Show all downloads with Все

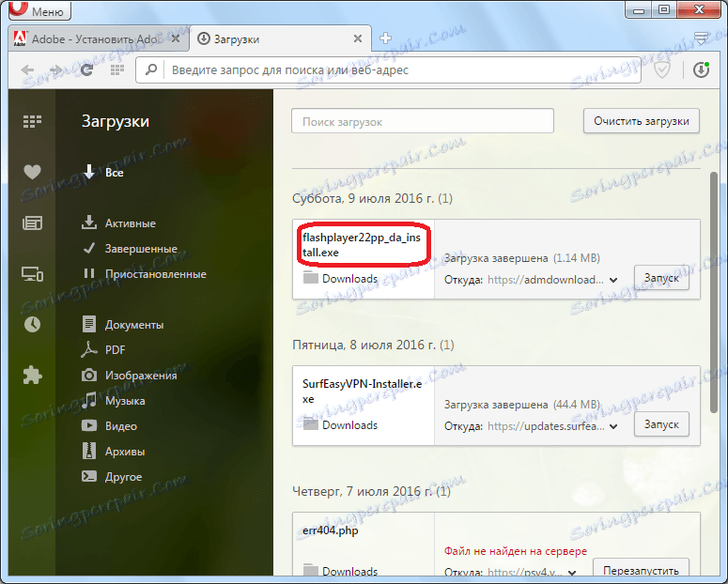coord(103,173)
